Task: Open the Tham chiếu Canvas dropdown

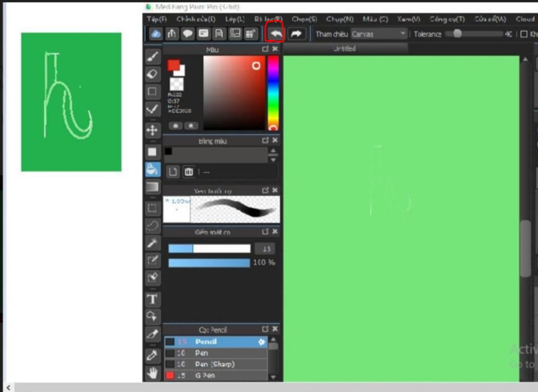Action: tap(379, 34)
